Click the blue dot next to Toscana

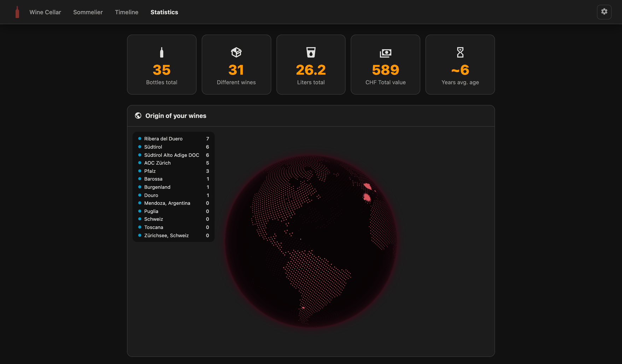140,227
